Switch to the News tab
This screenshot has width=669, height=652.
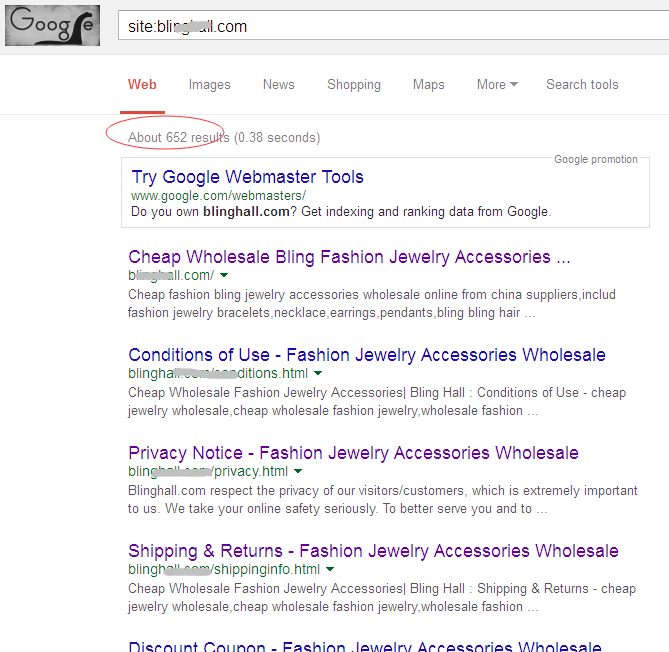coord(279,84)
